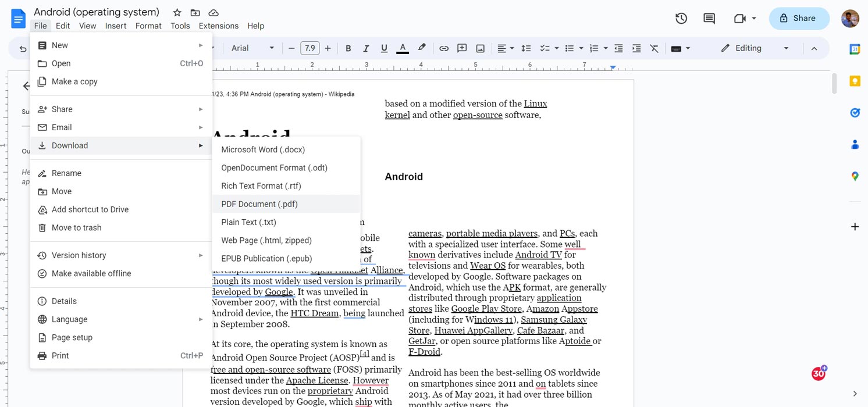Screen dimensions: 868x407
Task: Select Make available offline
Action: tap(121, 273)
